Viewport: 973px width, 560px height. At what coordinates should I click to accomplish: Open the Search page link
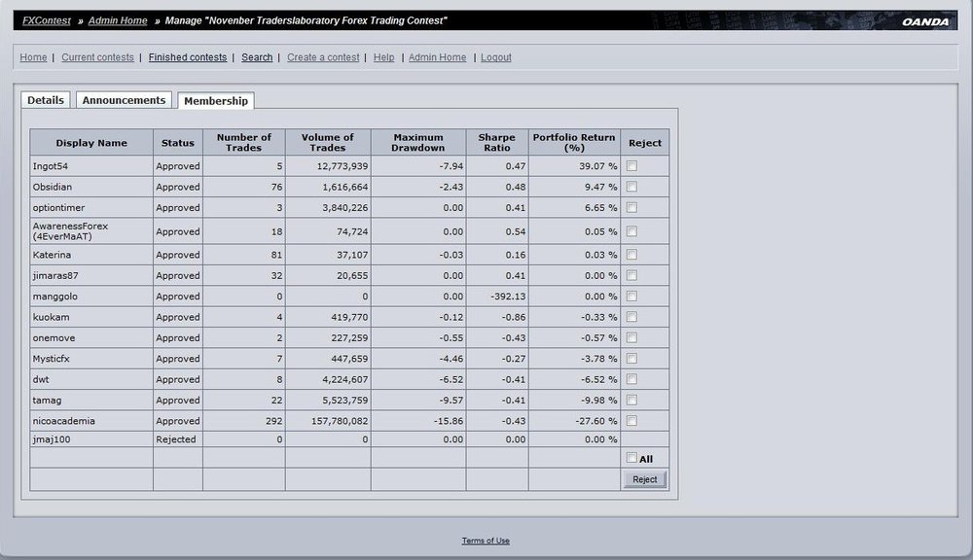pyautogui.click(x=257, y=57)
